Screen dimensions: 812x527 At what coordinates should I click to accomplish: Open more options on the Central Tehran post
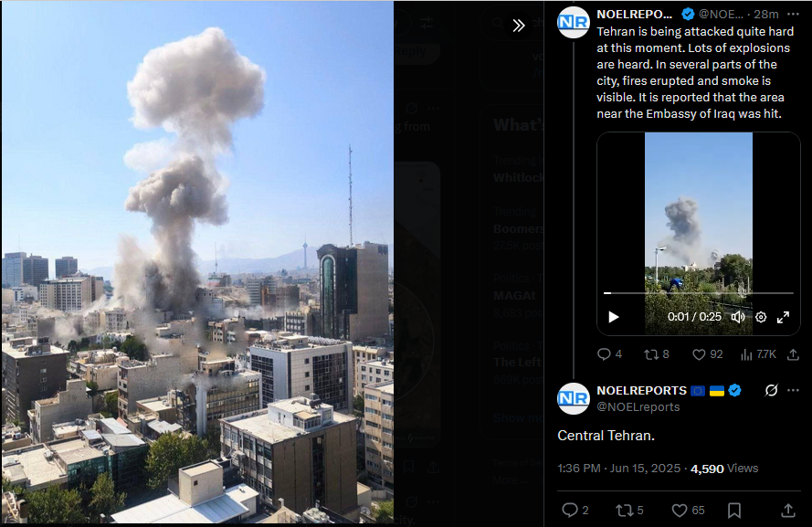(x=793, y=390)
